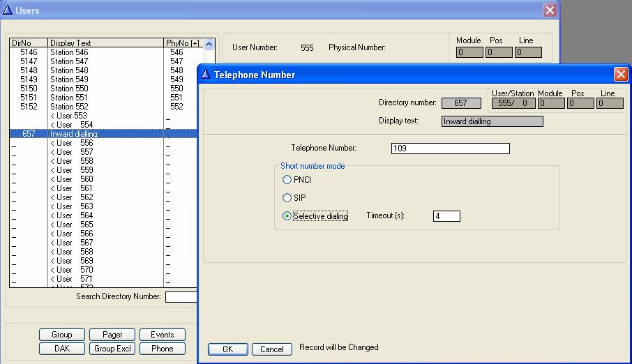Select the PNCI radio button
632x364 pixels.
coord(287,180)
